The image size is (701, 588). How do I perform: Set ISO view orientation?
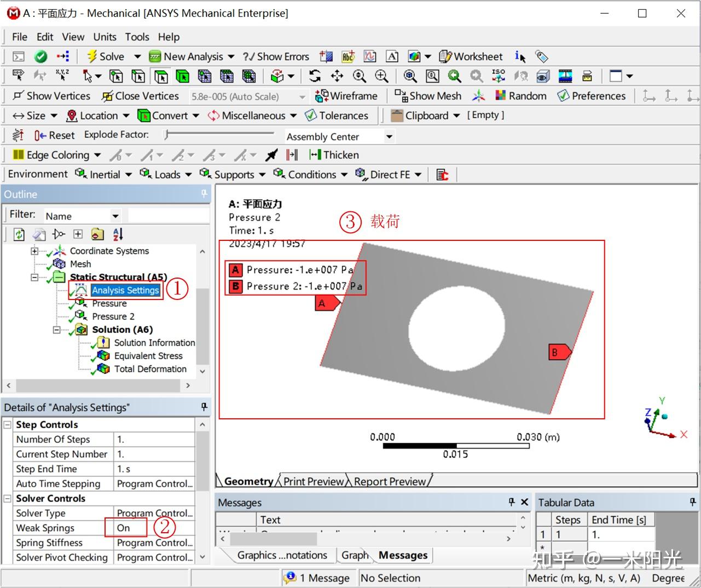499,76
